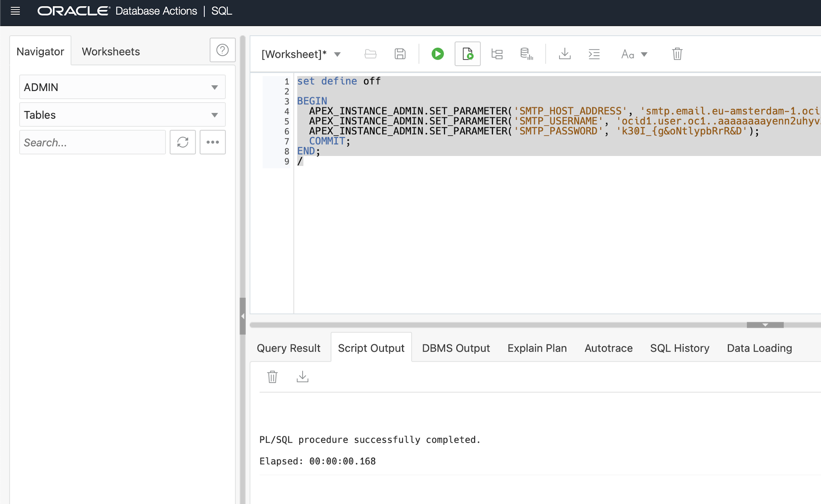Open the Worksheet name dropdown arrow

[x=338, y=54]
